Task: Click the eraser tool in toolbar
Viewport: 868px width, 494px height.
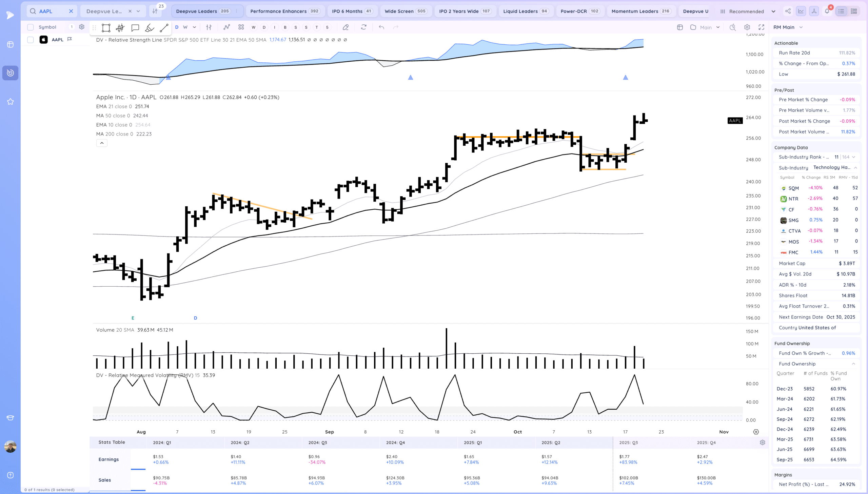Action: 346,27
